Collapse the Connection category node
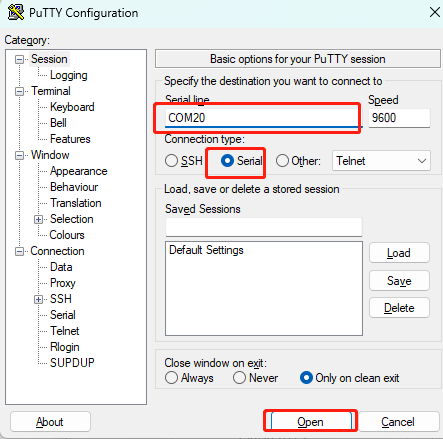This screenshot has height=439, width=443. point(20,251)
